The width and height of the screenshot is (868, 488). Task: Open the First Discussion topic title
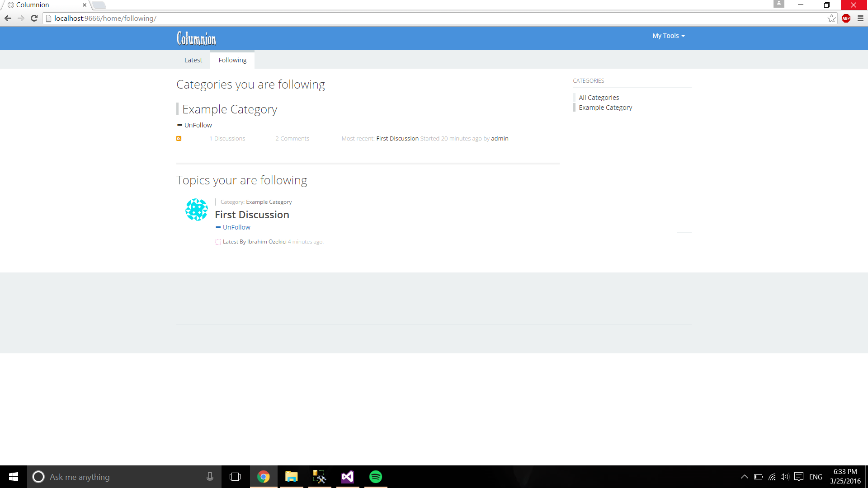coord(252,215)
